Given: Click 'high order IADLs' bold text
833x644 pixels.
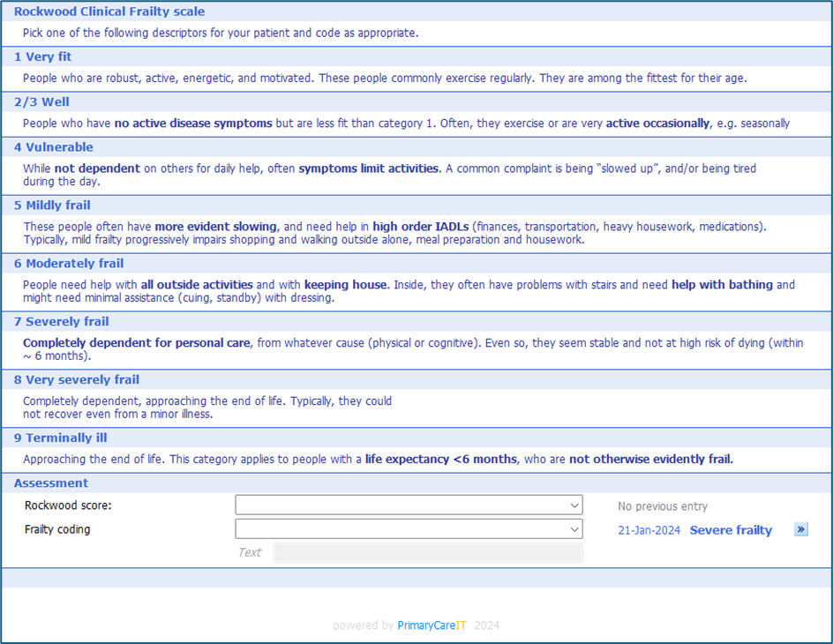Looking at the screenshot, I should tap(421, 227).
